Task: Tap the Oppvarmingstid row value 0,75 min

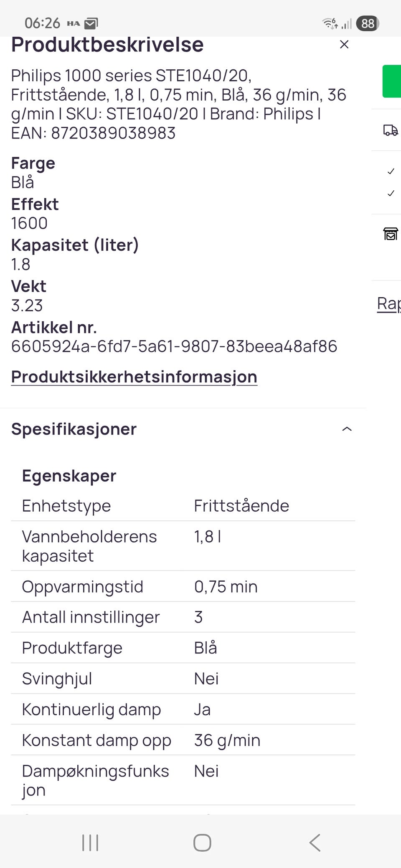Action: [226, 587]
